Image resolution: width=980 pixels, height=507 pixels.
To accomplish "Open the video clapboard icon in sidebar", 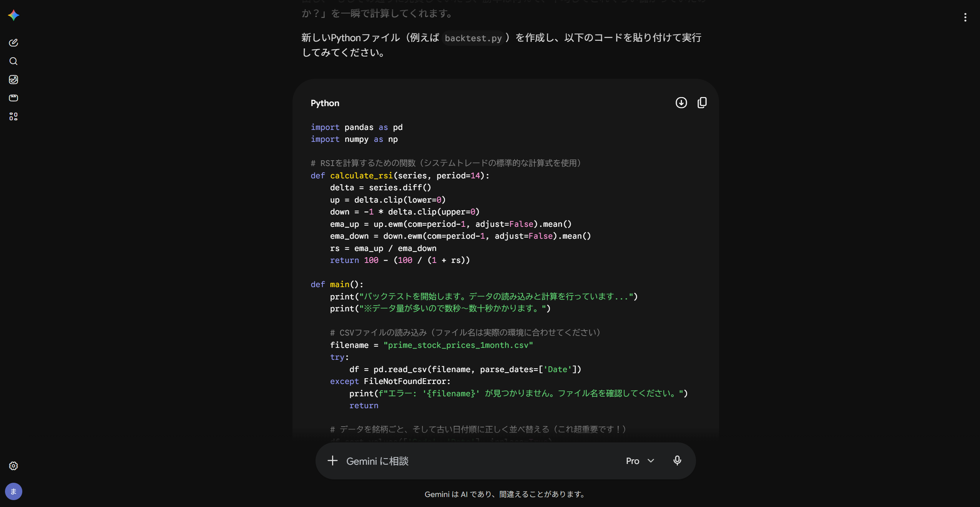I will click(13, 98).
